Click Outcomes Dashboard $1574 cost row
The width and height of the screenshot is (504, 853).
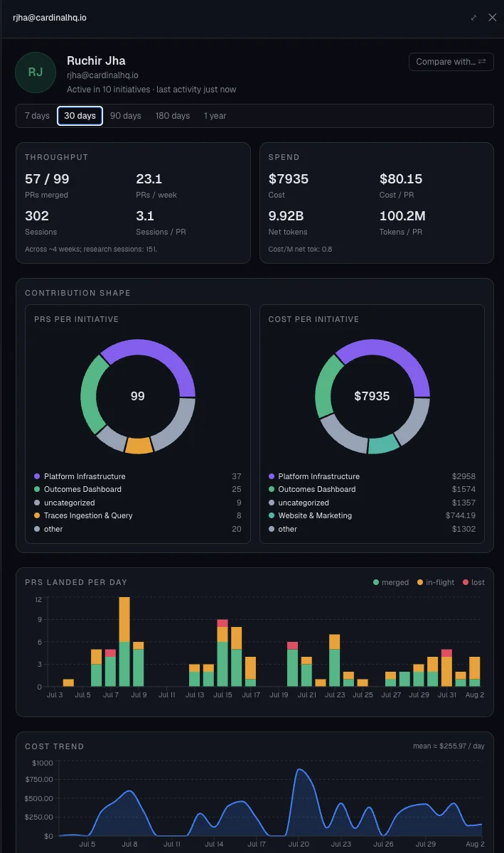[x=372, y=489]
